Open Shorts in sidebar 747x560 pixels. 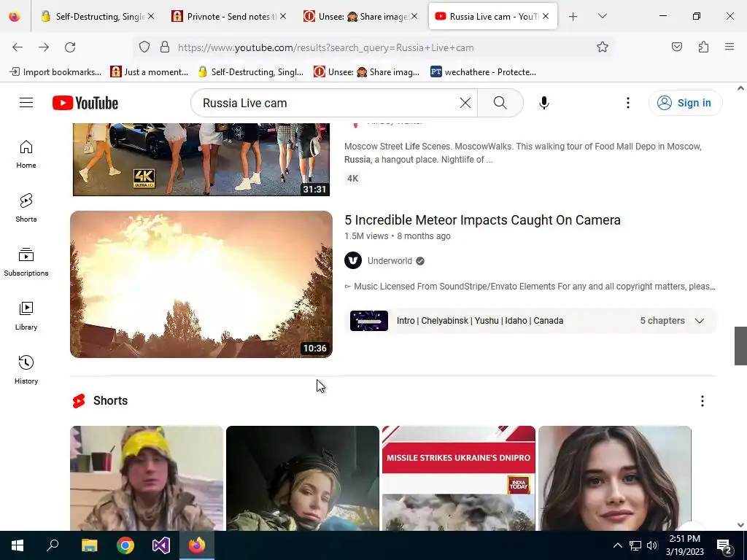click(x=26, y=208)
